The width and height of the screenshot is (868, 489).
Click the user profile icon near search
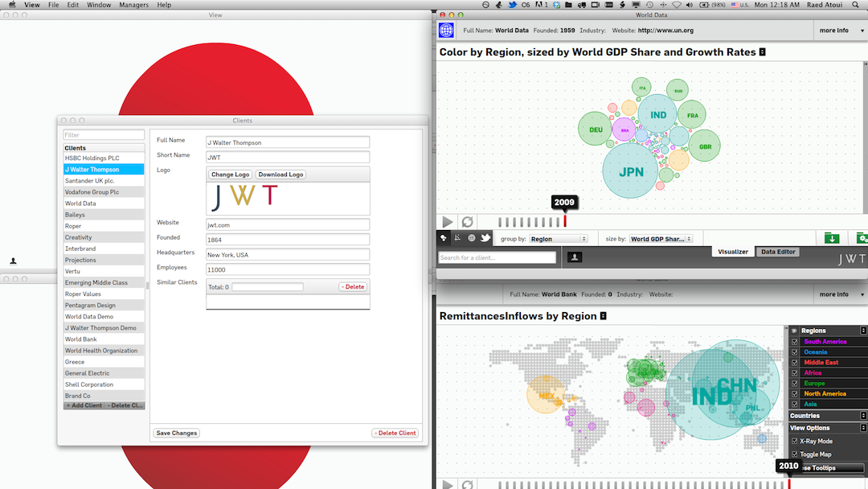(x=575, y=257)
